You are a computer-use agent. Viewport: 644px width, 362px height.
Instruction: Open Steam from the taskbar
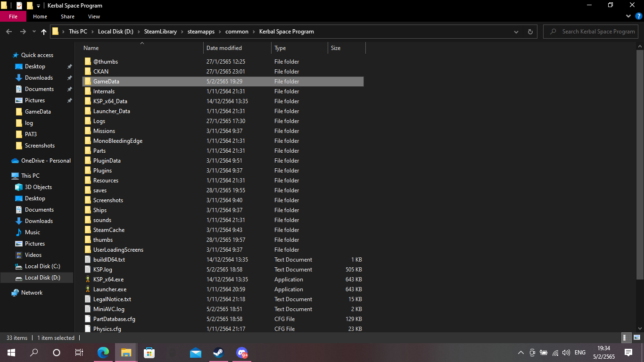tap(218, 353)
